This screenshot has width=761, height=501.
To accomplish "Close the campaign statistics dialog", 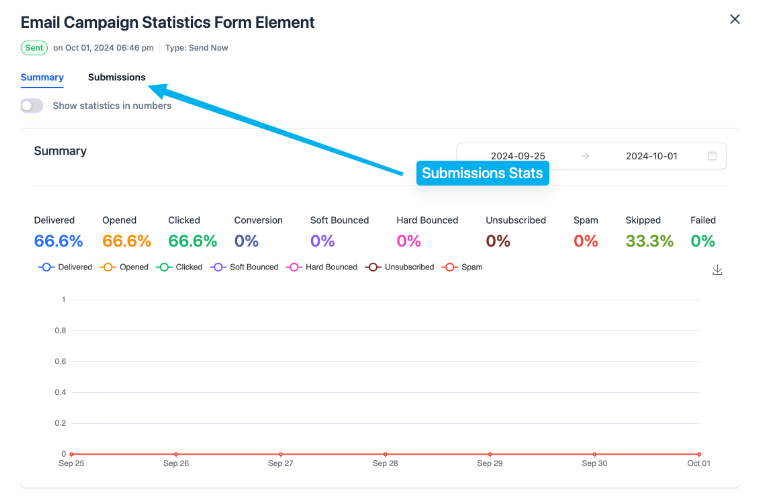I will tap(735, 19).
